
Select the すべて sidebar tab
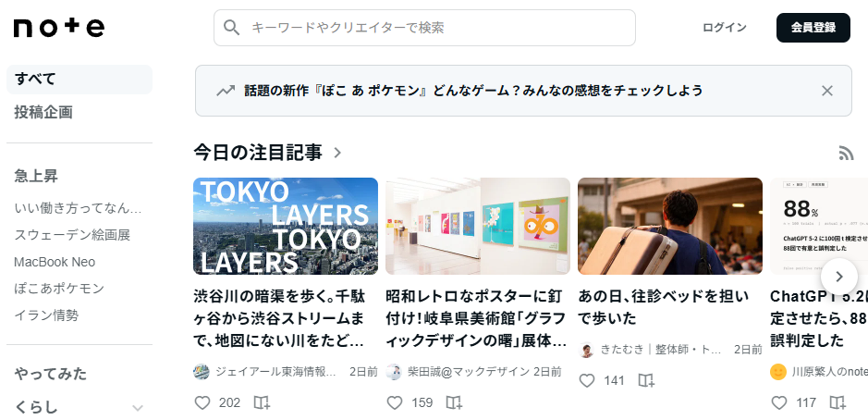point(79,80)
